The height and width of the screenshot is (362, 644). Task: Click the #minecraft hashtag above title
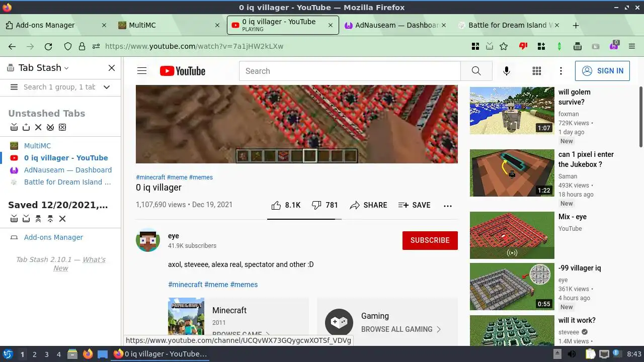tap(150, 177)
